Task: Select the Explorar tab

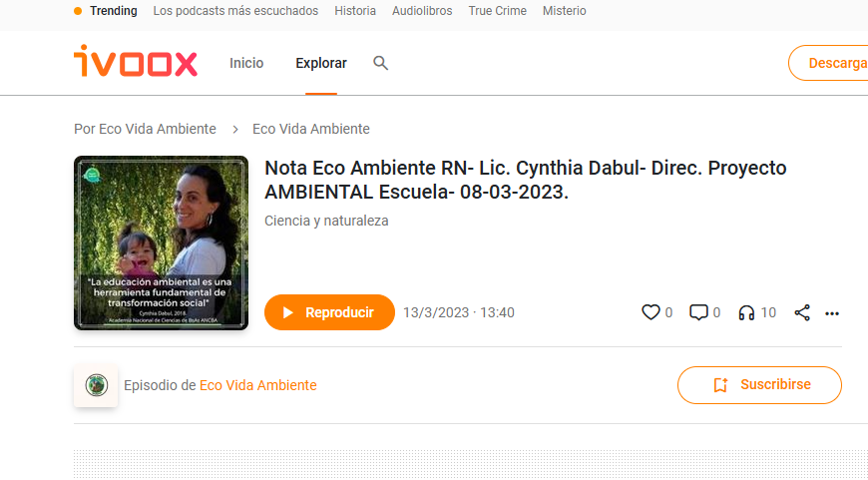Action: point(321,63)
